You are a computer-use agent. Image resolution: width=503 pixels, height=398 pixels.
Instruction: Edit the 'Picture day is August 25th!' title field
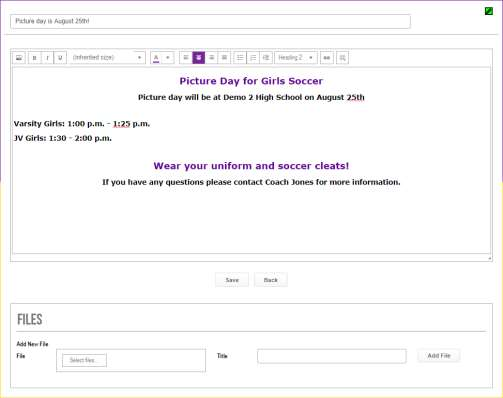tap(210, 21)
